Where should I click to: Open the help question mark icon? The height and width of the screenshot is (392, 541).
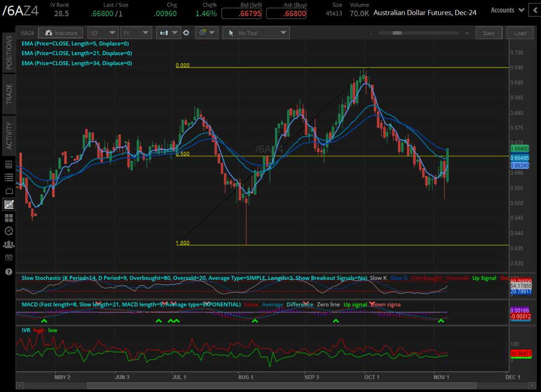[x=9, y=271]
